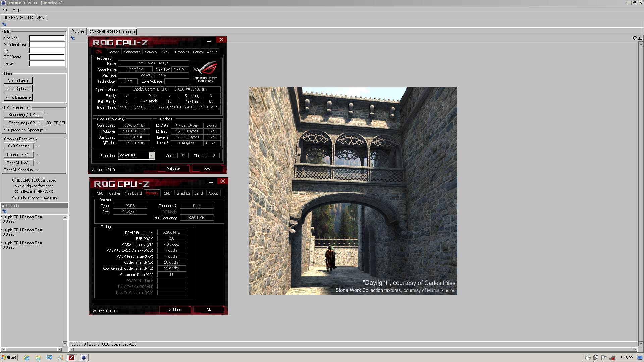This screenshot has width=644, height=362.
Task: Open the About tab in lower CPU-Z window
Action: pos(213,193)
